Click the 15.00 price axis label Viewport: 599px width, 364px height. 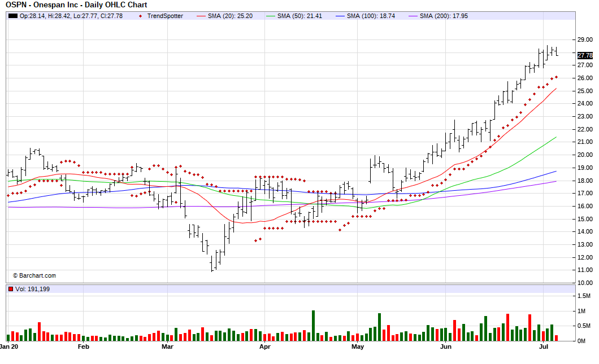pyautogui.click(x=585, y=219)
